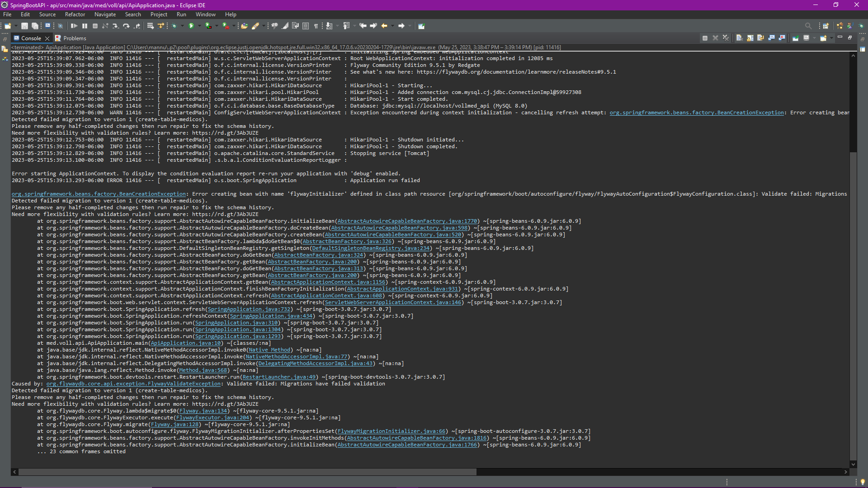Click the Open Perspective icon
868x488 pixels.
point(826,26)
